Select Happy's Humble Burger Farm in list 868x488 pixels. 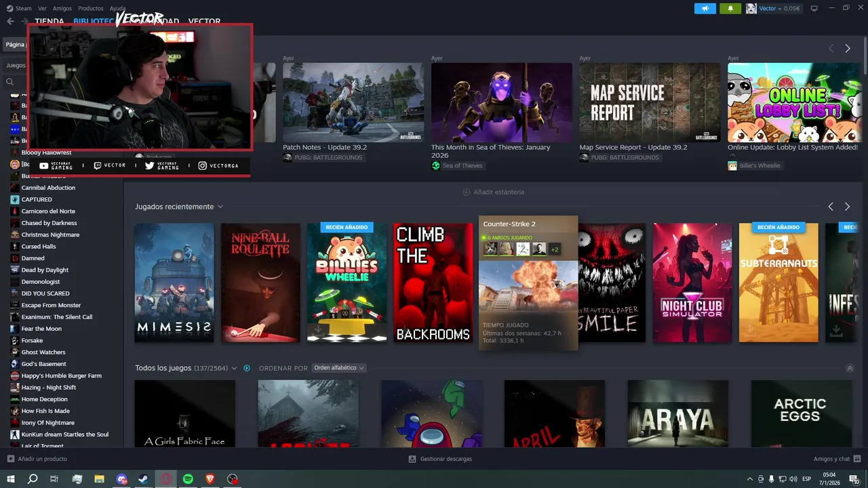(61, 375)
